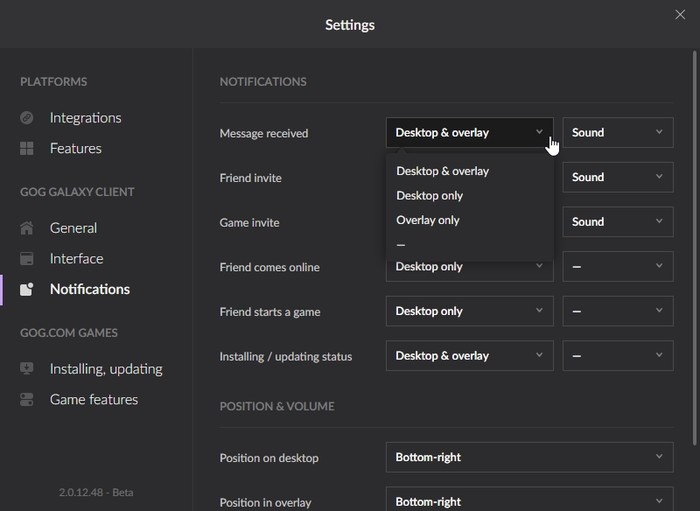Open Position in overlay dropdown

click(x=529, y=499)
